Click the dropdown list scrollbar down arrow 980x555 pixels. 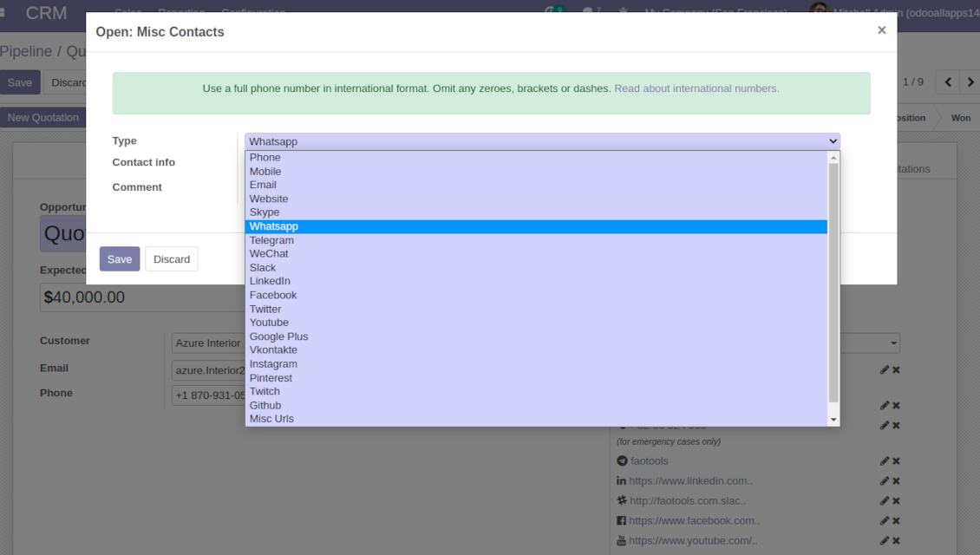[x=833, y=420]
